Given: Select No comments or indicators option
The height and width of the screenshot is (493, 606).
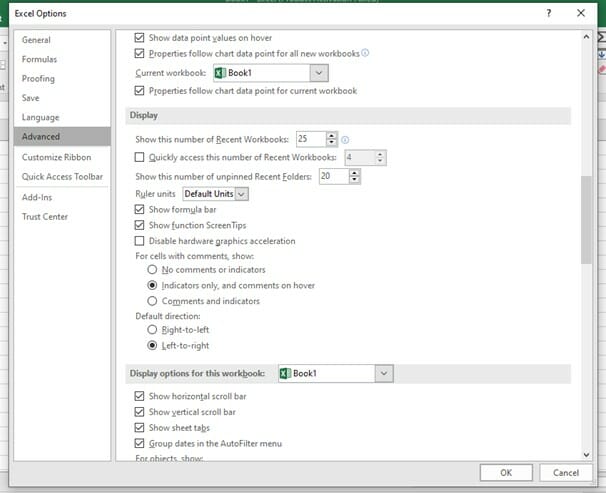Looking at the screenshot, I should [x=152, y=270].
